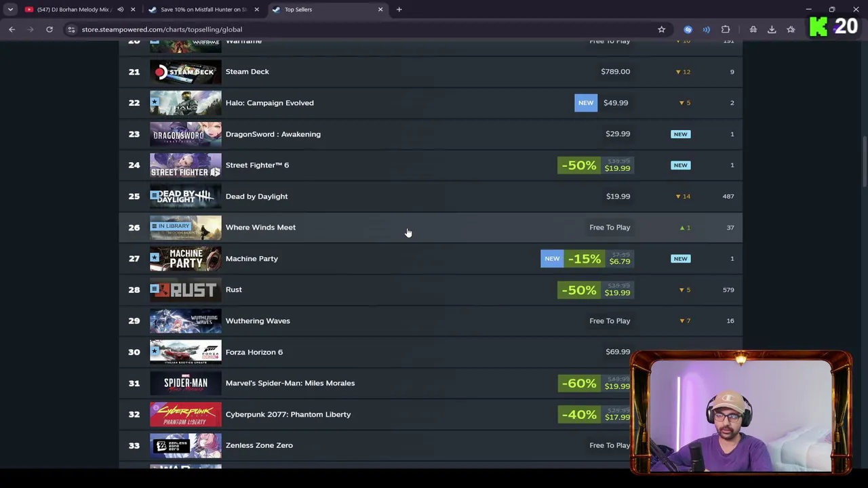
Task: View site information for store.steampowered.com
Action: click(71, 29)
